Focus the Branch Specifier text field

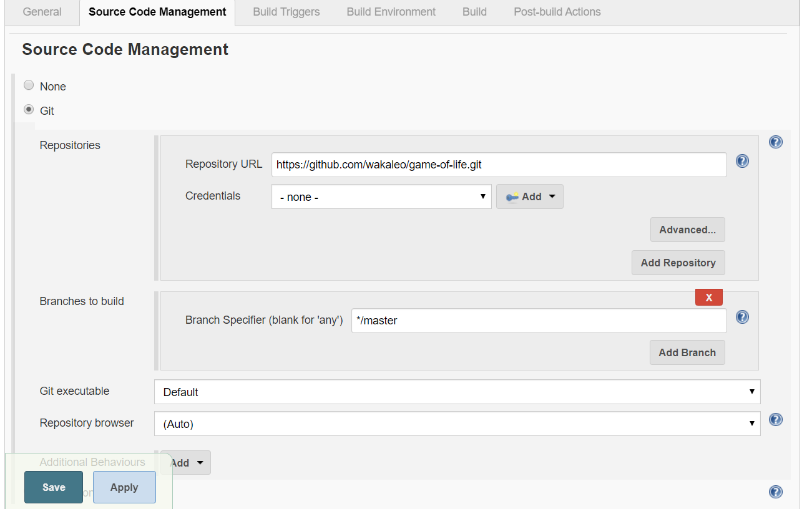(539, 321)
